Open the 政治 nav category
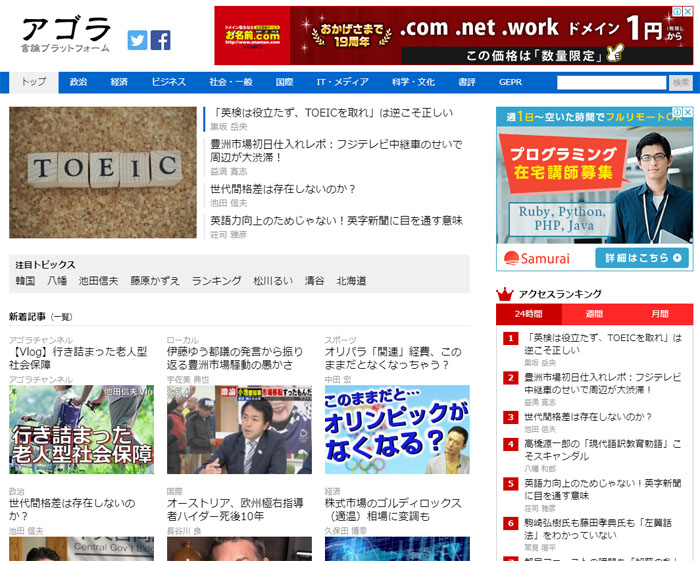The image size is (700, 561). pyautogui.click(x=78, y=82)
